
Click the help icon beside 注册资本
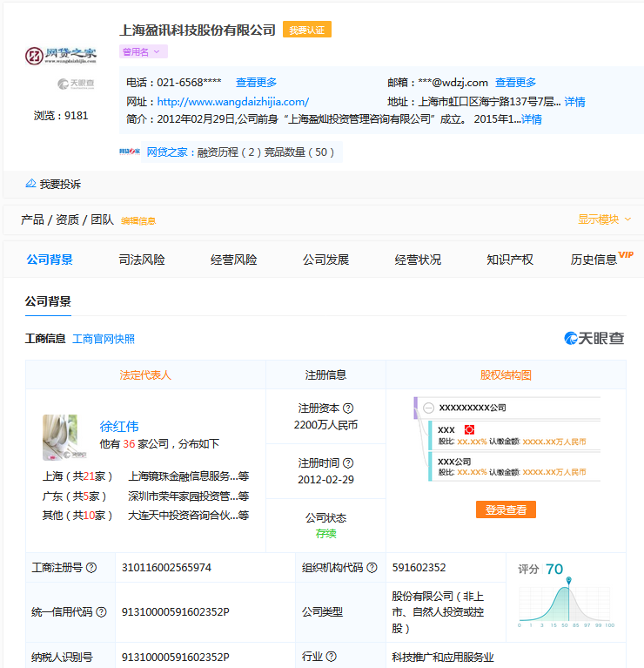tap(348, 408)
